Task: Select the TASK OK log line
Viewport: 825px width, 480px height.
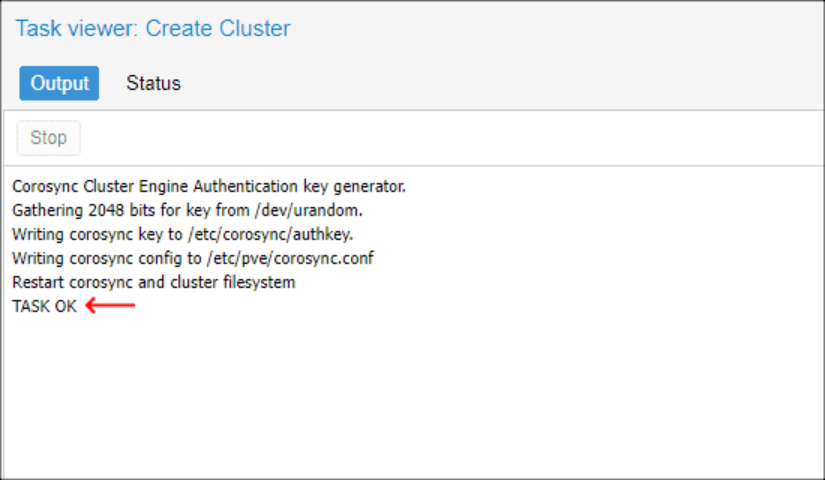Action: tap(44, 306)
